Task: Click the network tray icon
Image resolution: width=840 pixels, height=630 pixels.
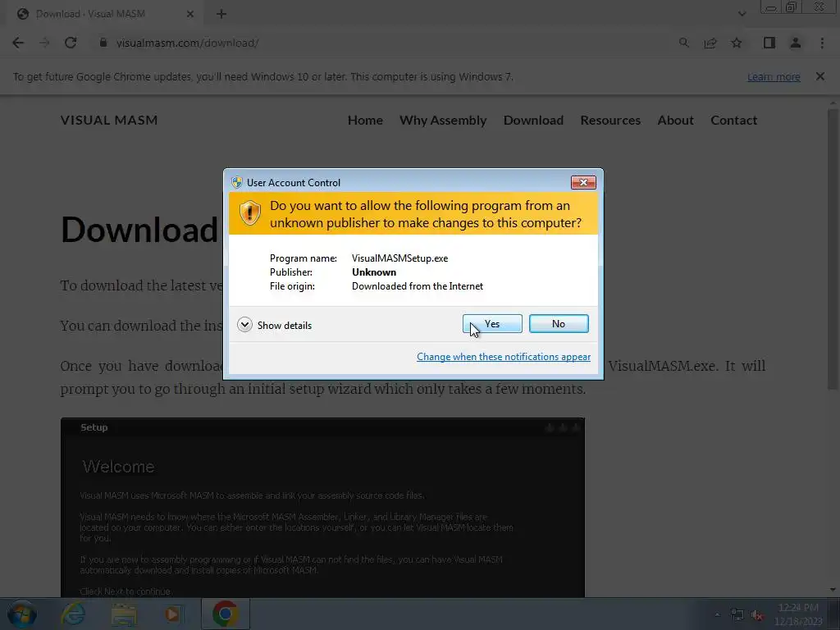Action: tap(737, 615)
